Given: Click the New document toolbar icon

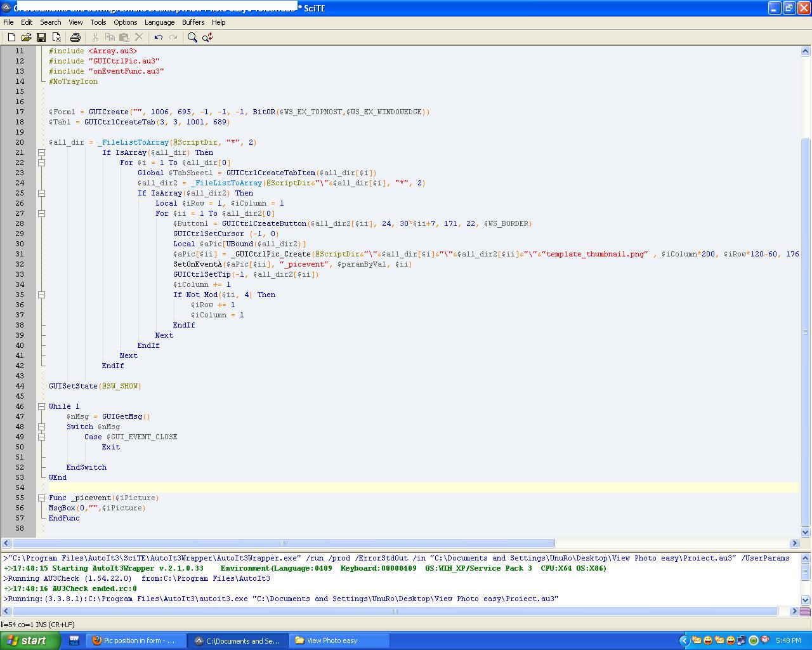Looking at the screenshot, I should click(11, 37).
